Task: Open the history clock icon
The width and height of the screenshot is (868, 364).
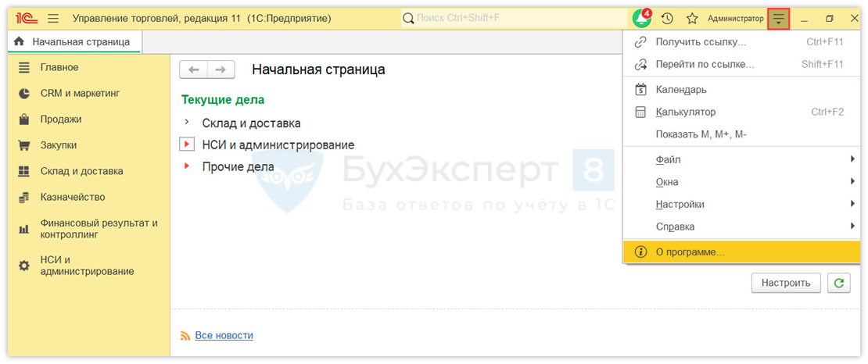Action: pos(667,19)
